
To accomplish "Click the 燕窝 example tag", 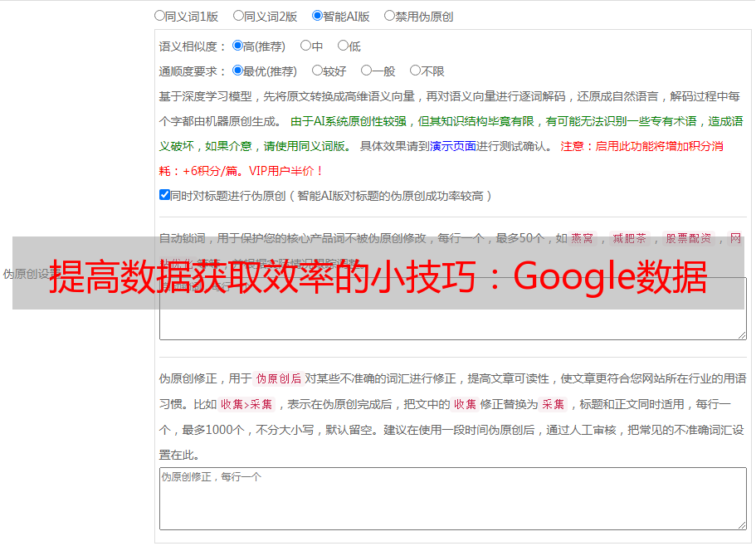I will click(x=583, y=238).
